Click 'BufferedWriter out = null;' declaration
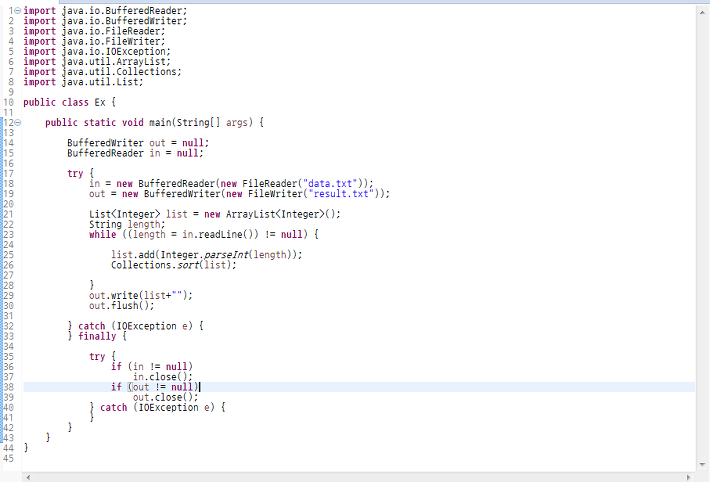This screenshot has height=482, width=710. pos(138,143)
